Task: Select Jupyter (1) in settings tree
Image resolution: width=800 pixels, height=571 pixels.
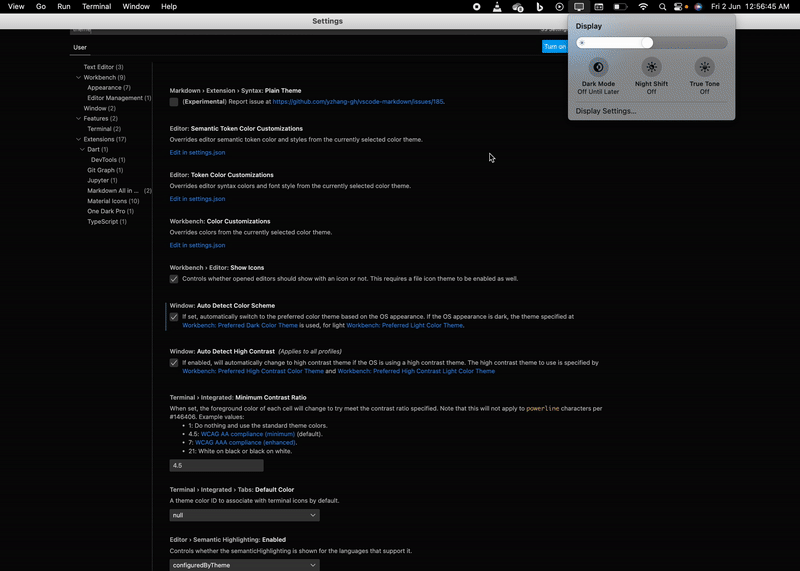Action: click(102, 181)
